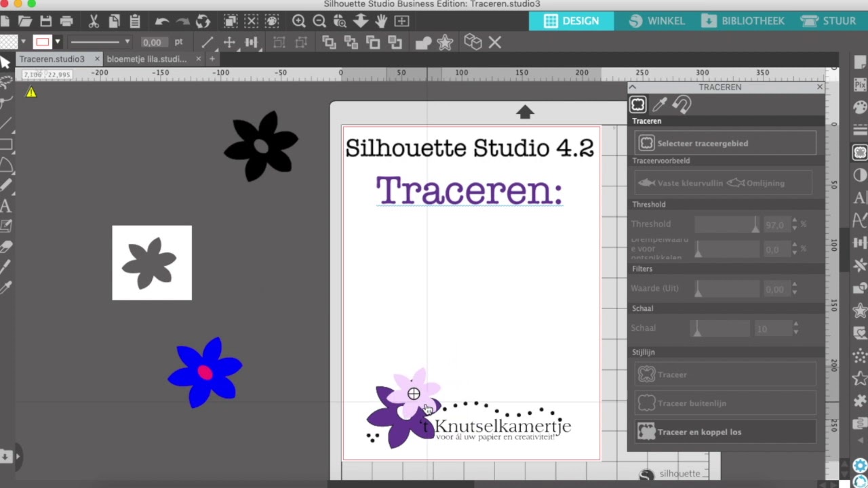Viewport: 868px width, 488px height.
Task: Activate the pan hand tool
Action: pos(381,21)
